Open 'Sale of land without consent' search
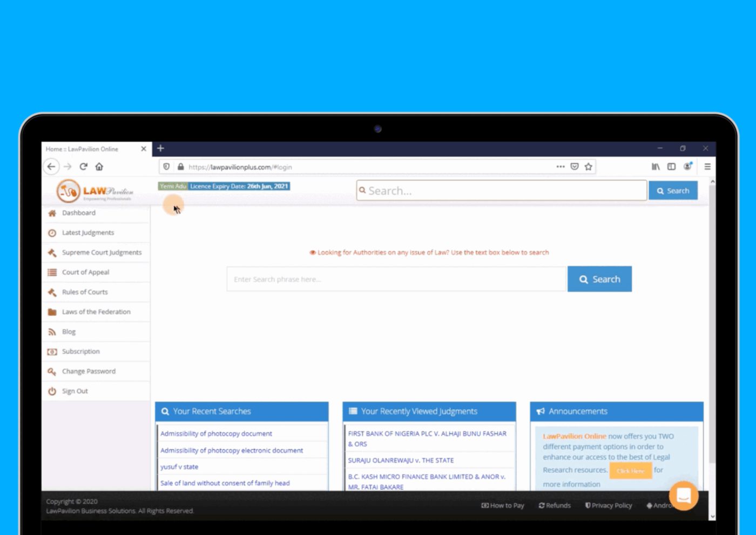756x535 pixels. click(225, 483)
